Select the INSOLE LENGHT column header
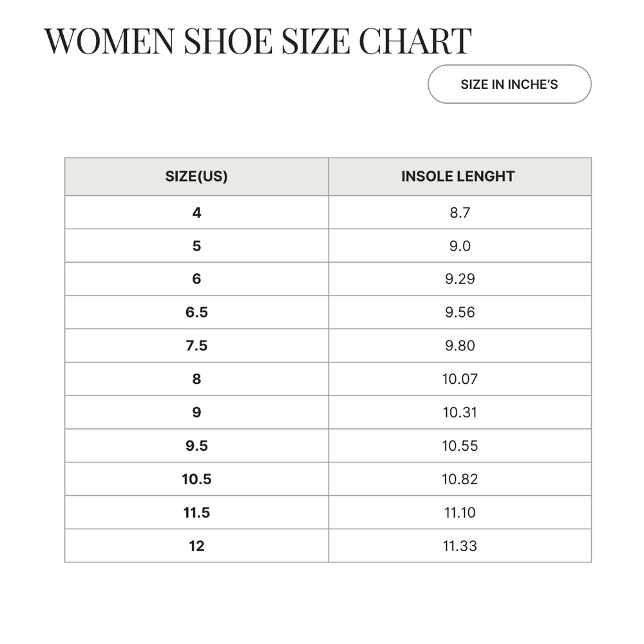This screenshot has width=644, height=644. pyautogui.click(x=458, y=176)
